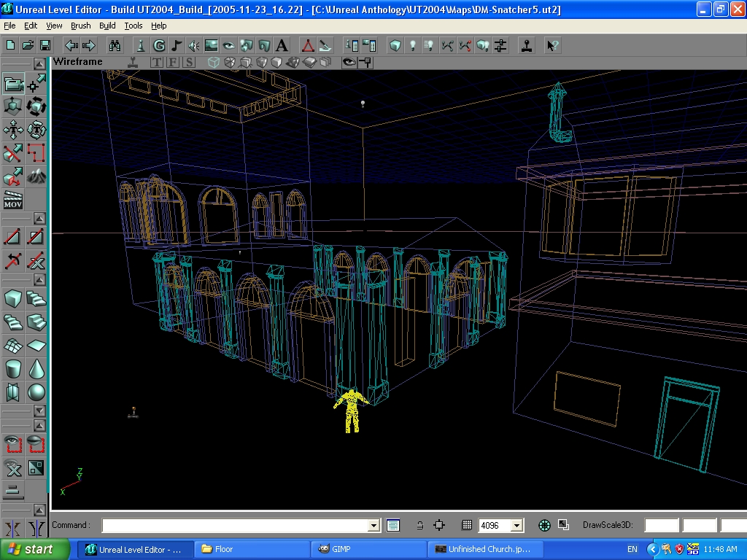Open the Texture browser landscape icon
Image resolution: width=747 pixels, height=560 pixels.
(x=212, y=45)
